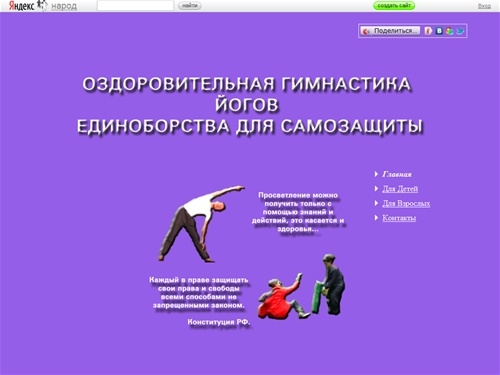Select the Главная menu item

point(397,174)
